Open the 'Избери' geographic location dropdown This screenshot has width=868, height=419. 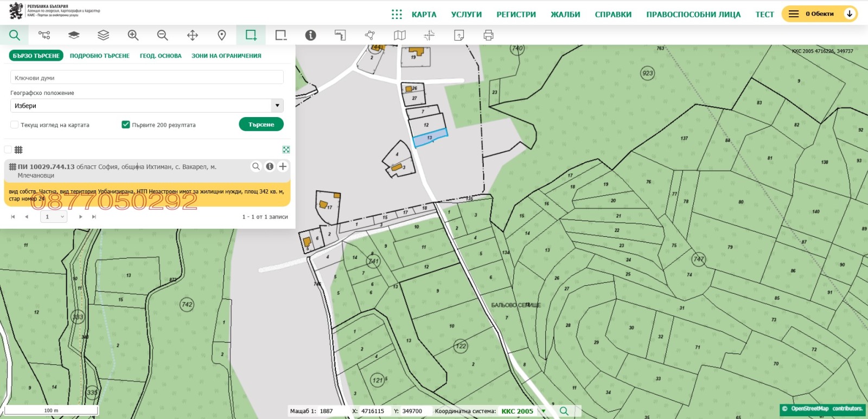coord(146,106)
